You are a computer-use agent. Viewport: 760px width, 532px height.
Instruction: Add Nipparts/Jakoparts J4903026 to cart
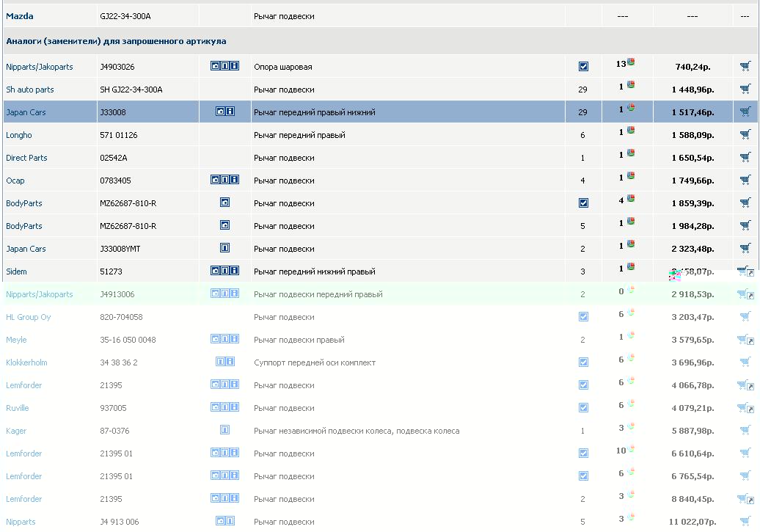pos(745,67)
